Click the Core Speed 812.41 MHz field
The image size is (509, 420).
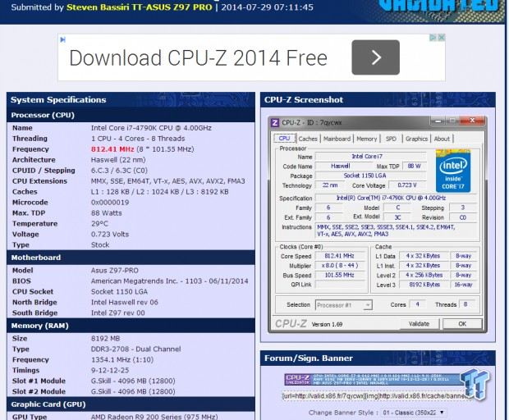coord(339,256)
